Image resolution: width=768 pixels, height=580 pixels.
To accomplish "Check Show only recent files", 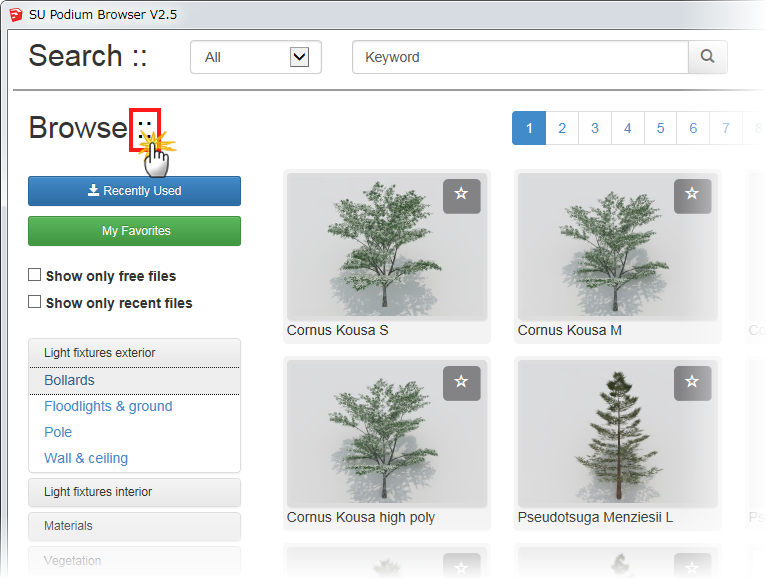I will 35,302.
